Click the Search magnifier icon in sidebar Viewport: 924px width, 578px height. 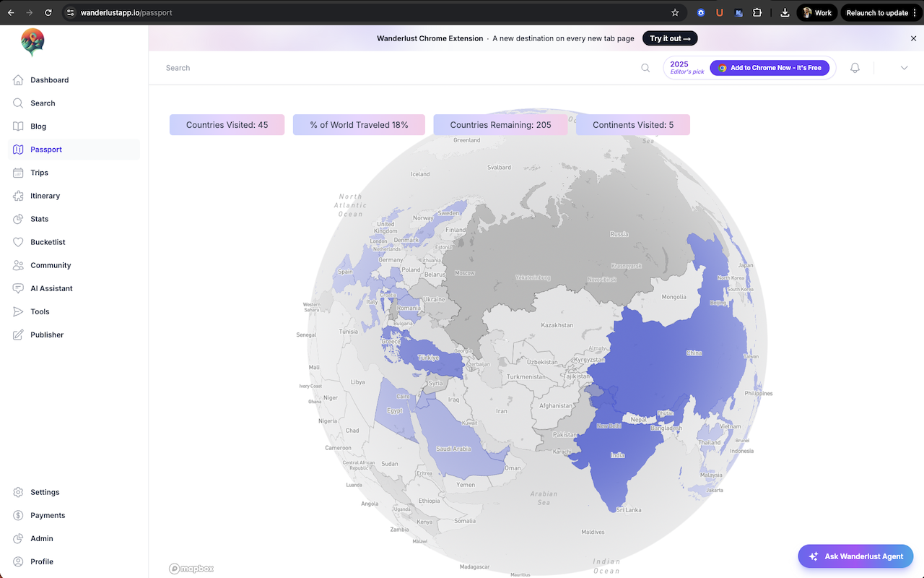coord(19,103)
